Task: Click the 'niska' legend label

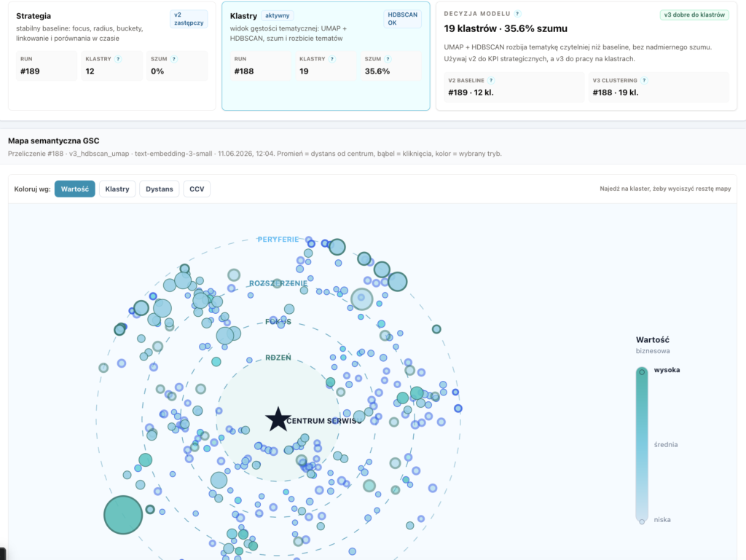Action: point(662,520)
